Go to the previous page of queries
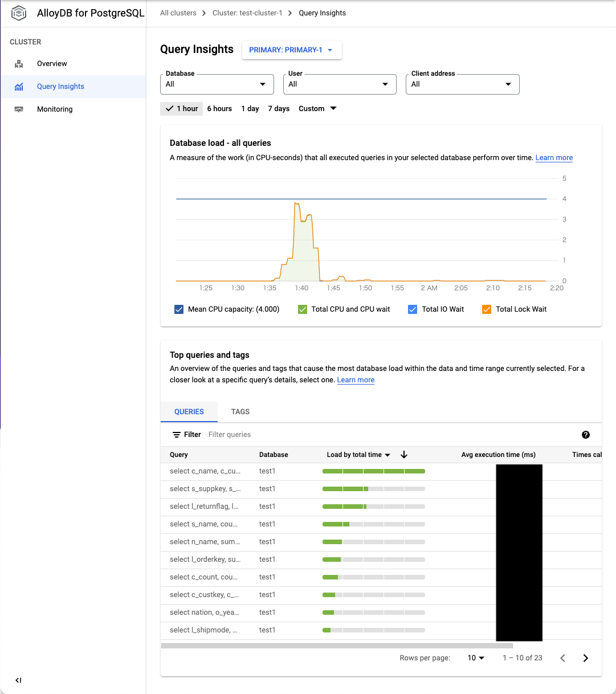 pyautogui.click(x=562, y=658)
